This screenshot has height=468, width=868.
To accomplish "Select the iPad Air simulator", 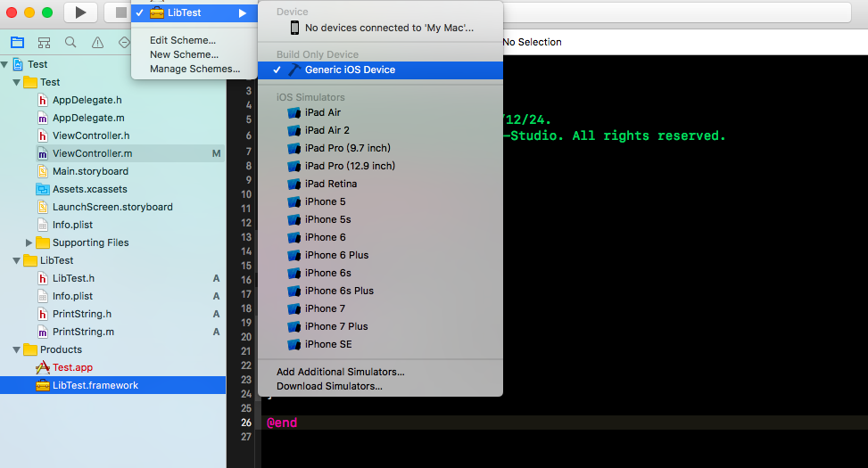I will (380, 112).
